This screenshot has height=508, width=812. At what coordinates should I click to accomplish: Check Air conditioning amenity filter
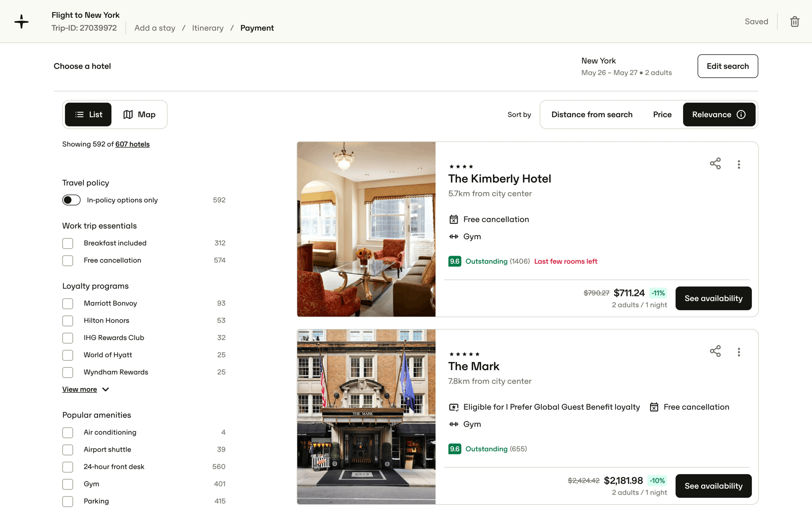pyautogui.click(x=68, y=433)
